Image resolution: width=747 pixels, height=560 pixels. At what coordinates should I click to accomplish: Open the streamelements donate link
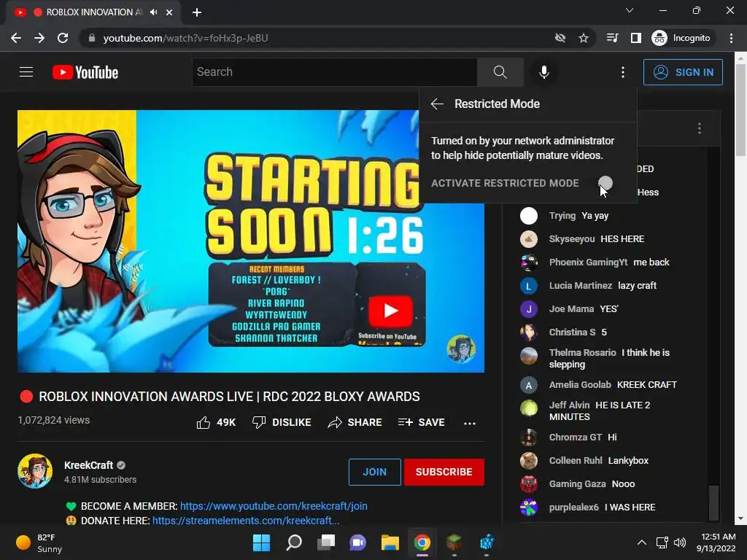click(246, 521)
